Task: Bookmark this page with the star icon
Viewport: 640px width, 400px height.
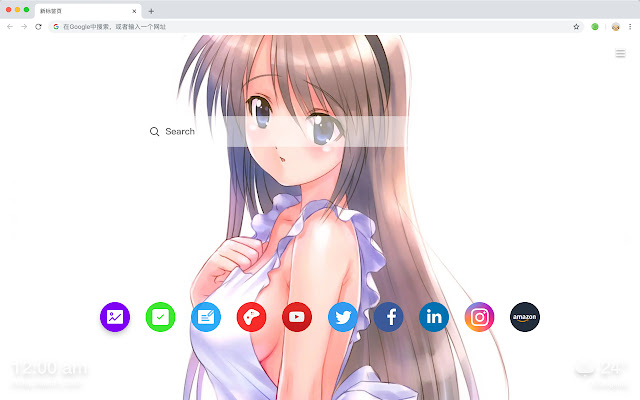Action: click(576, 27)
